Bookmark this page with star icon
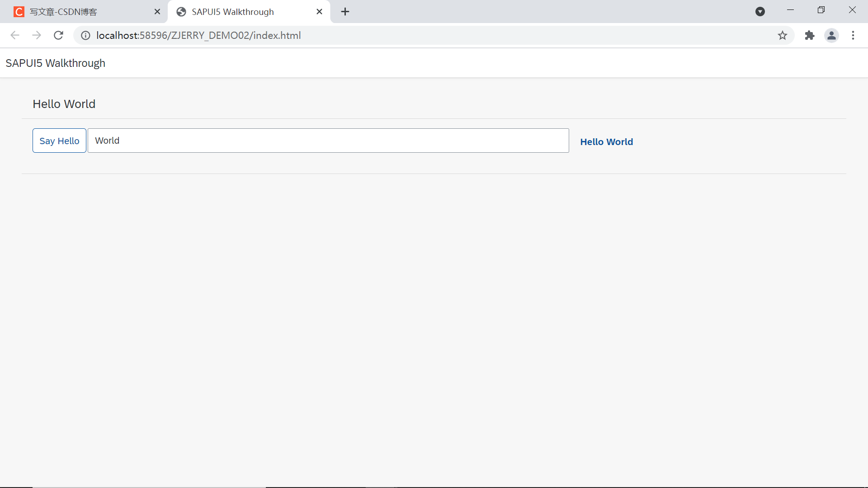868x488 pixels. [783, 35]
